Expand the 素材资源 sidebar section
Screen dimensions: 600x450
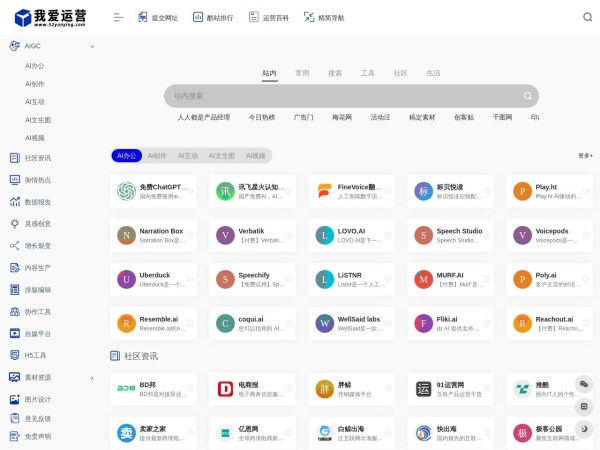coord(92,377)
